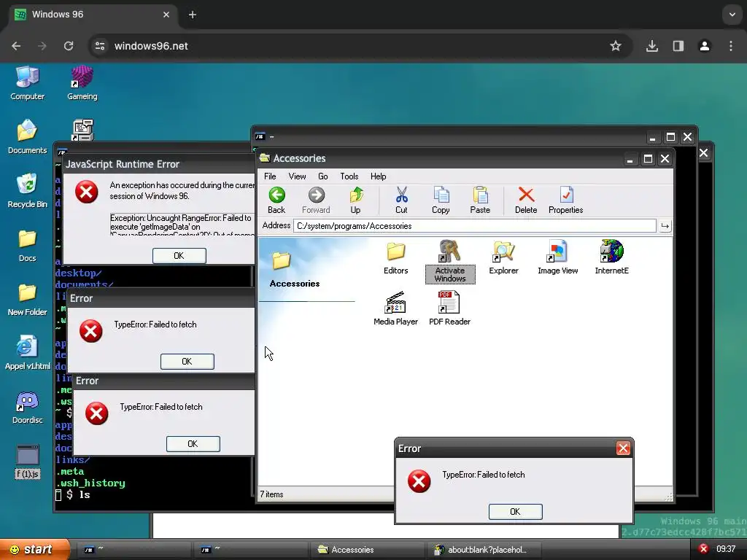Reload the browser page
The image size is (747, 560).
[x=69, y=46]
